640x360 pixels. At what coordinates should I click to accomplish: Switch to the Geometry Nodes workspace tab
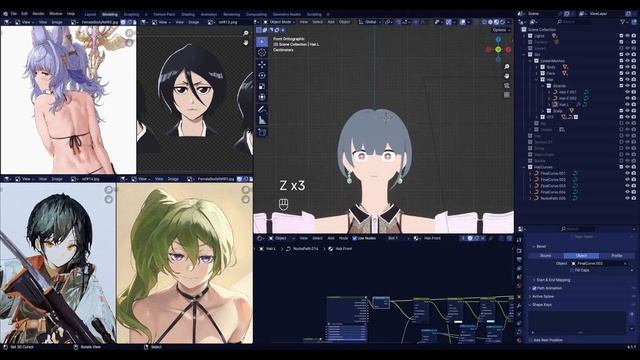[287, 14]
